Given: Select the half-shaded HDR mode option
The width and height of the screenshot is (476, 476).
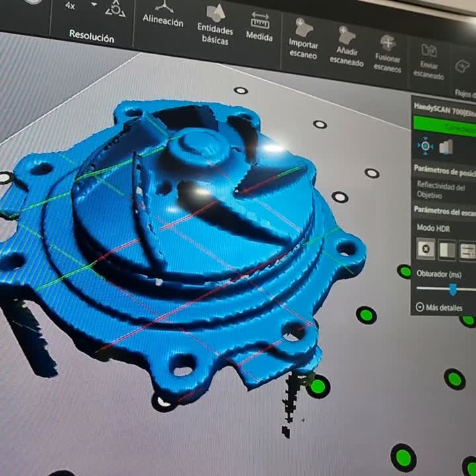Looking at the screenshot, I should [x=448, y=250].
